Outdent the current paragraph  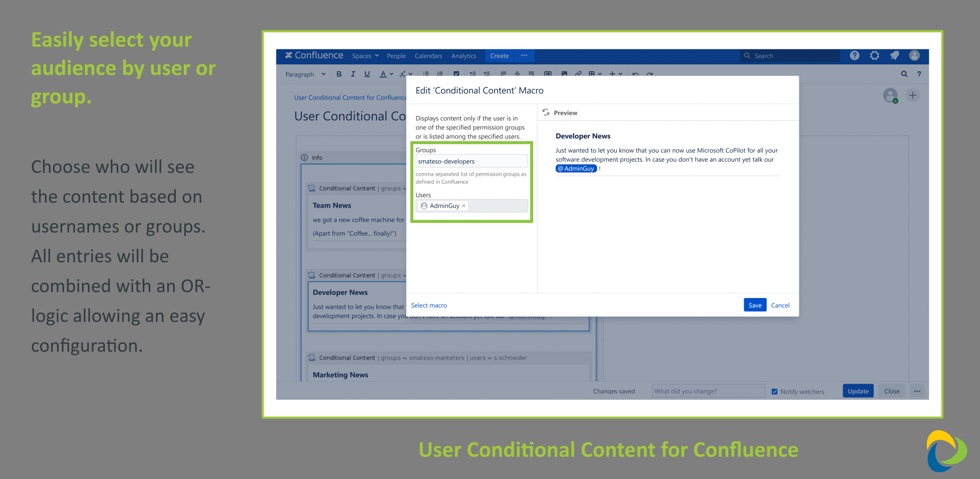click(x=472, y=74)
